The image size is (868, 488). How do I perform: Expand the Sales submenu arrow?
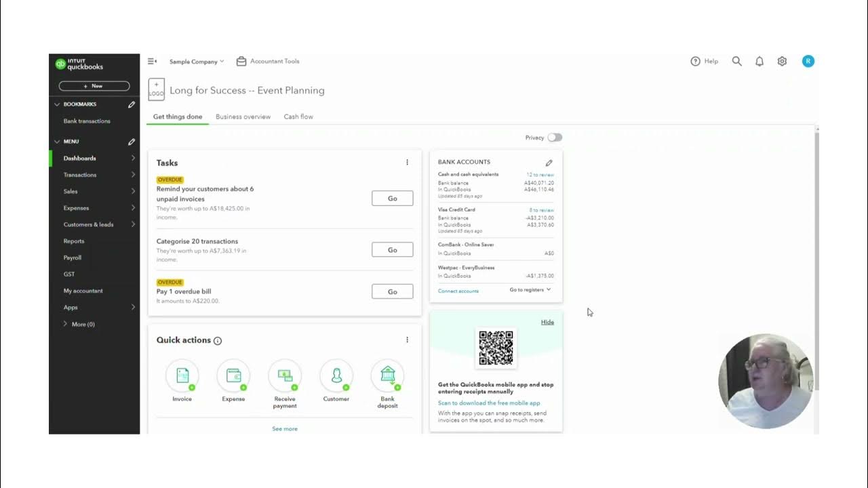133,191
